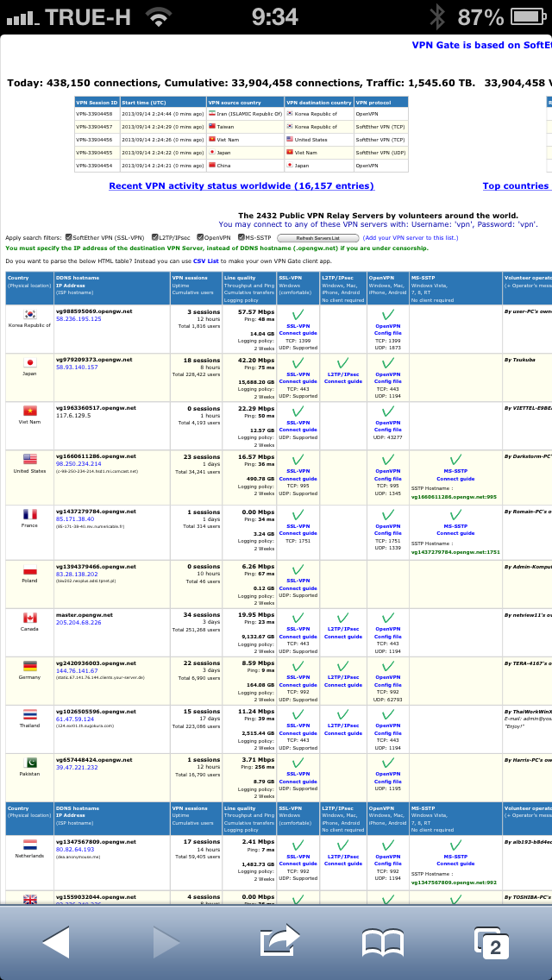Click IP address 58.236.195.125
The width and height of the screenshot is (552, 980).
(x=78, y=318)
